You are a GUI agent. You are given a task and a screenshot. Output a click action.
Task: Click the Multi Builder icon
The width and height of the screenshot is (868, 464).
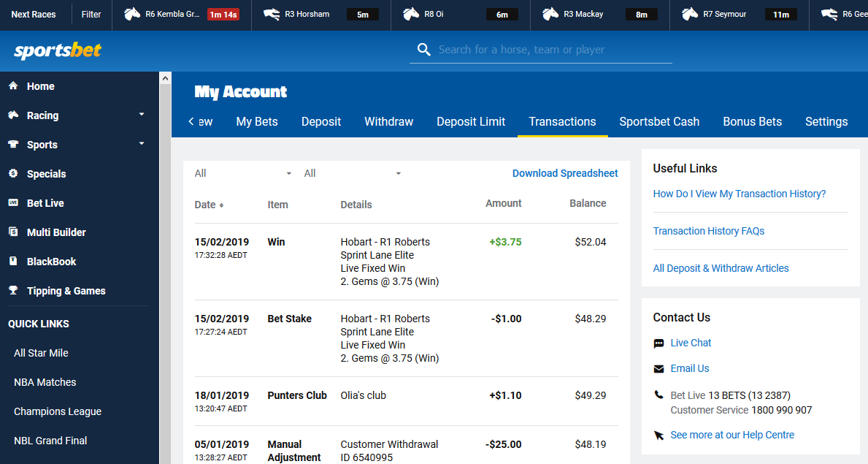point(13,232)
